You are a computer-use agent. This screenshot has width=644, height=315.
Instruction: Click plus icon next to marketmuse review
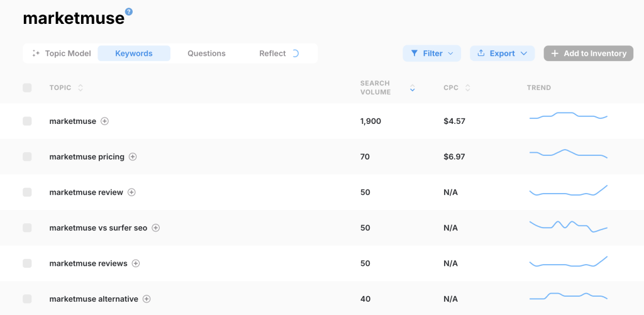[x=131, y=192]
